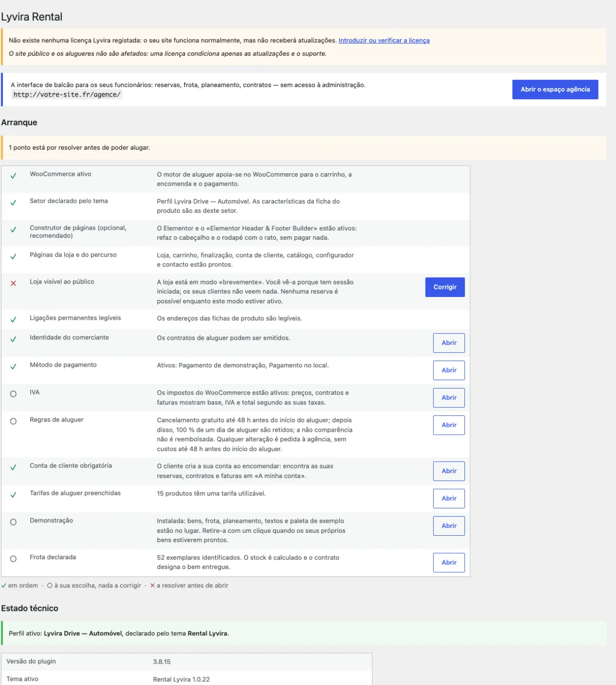Open Método de pagamento via Abrir
This screenshot has height=685, width=616.
coord(449,370)
